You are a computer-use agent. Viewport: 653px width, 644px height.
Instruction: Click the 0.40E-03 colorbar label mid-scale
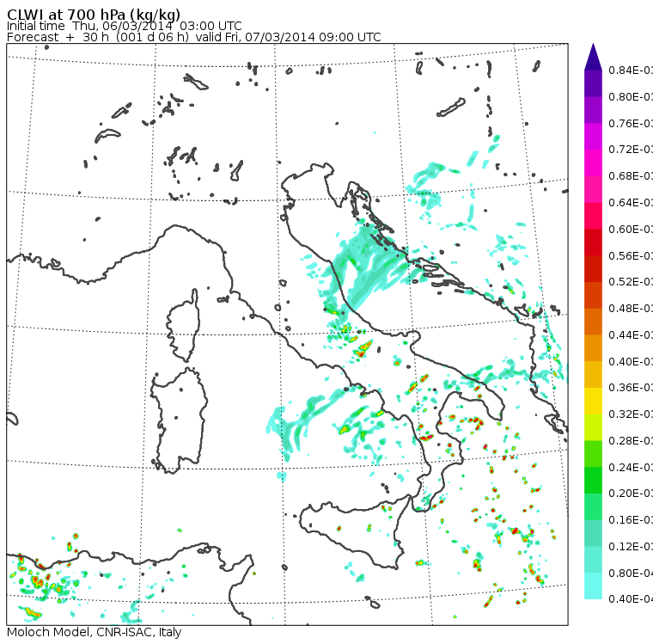coord(631,361)
